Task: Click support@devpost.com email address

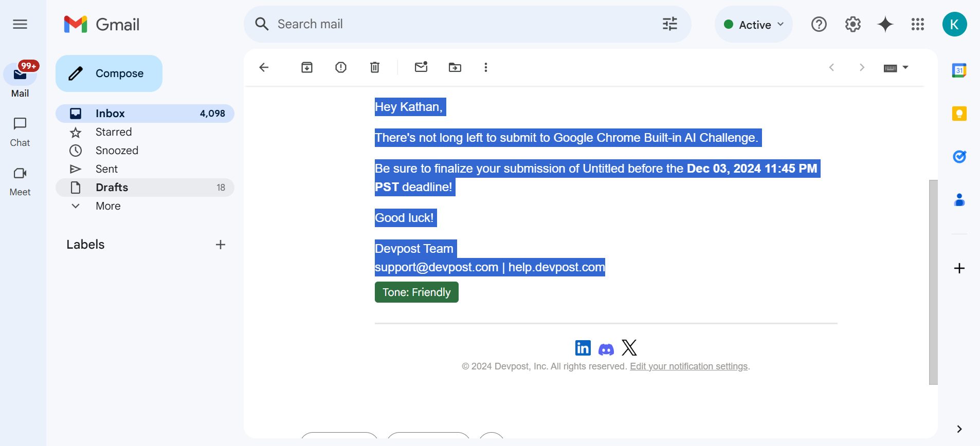Action: click(x=437, y=267)
